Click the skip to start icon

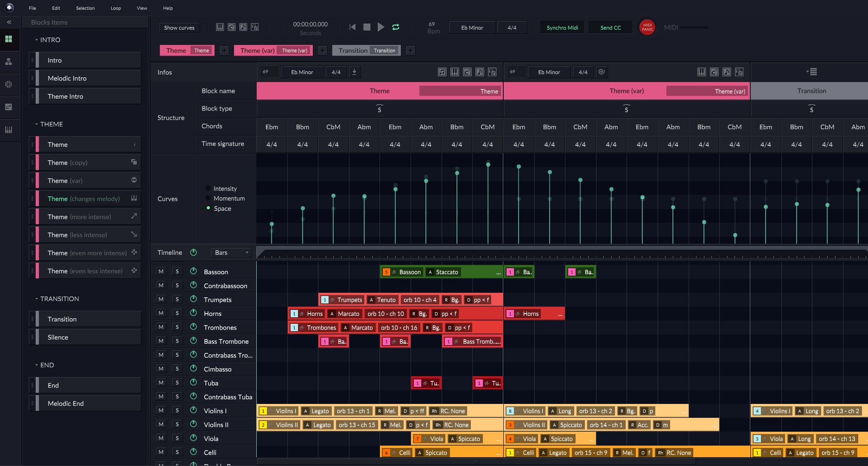[x=353, y=27]
